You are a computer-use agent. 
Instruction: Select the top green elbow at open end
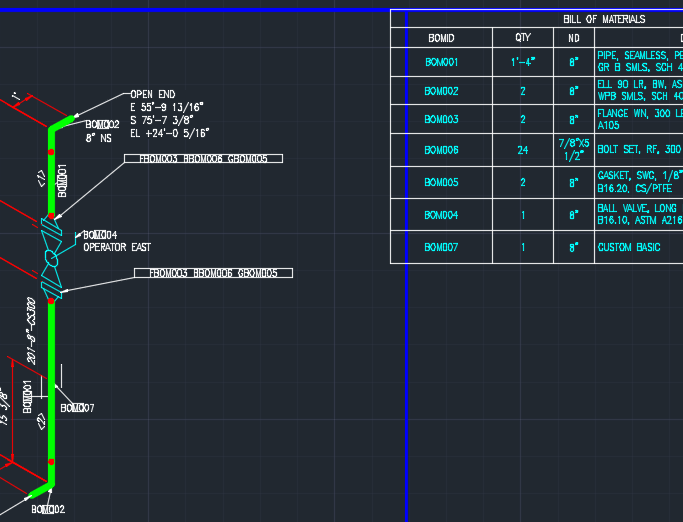pos(60,123)
